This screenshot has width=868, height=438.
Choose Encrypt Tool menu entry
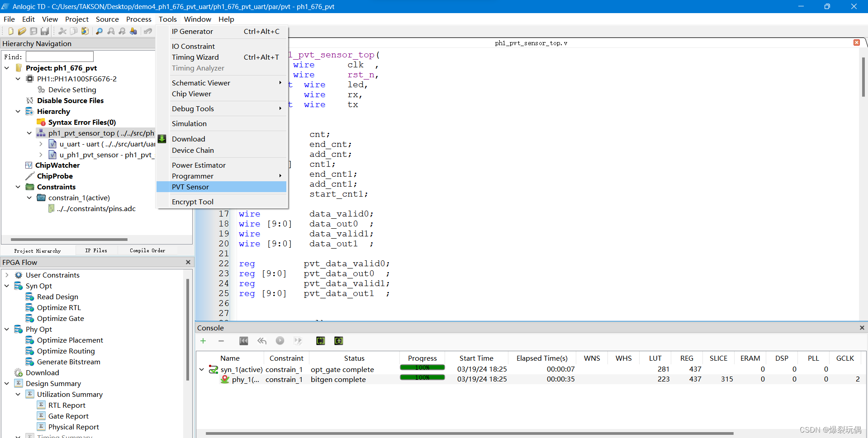tap(222, 202)
